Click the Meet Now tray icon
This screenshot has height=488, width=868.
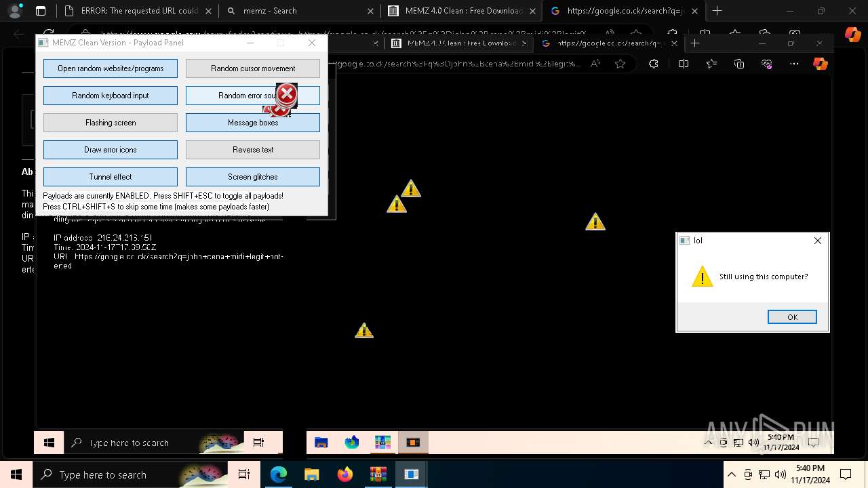748,474
